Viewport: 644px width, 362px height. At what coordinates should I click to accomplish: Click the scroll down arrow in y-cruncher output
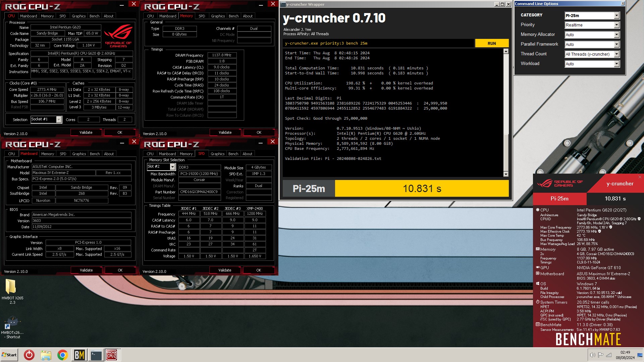506,174
